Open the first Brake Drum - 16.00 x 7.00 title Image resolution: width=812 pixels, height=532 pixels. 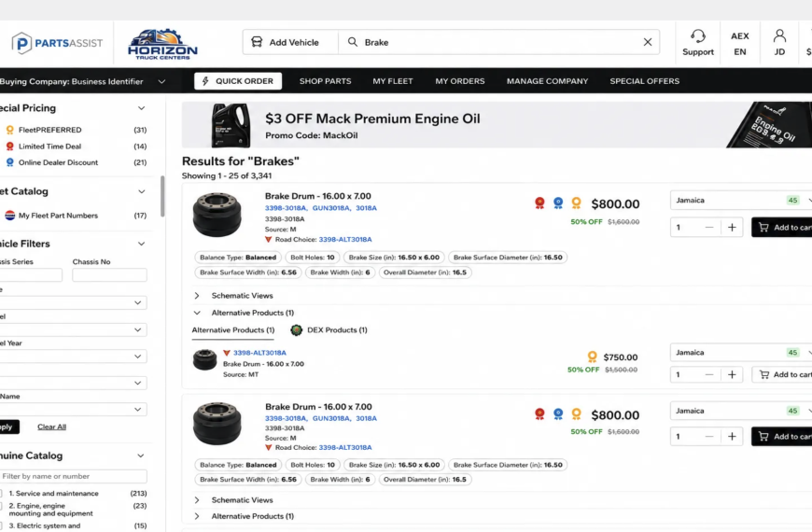(x=318, y=196)
